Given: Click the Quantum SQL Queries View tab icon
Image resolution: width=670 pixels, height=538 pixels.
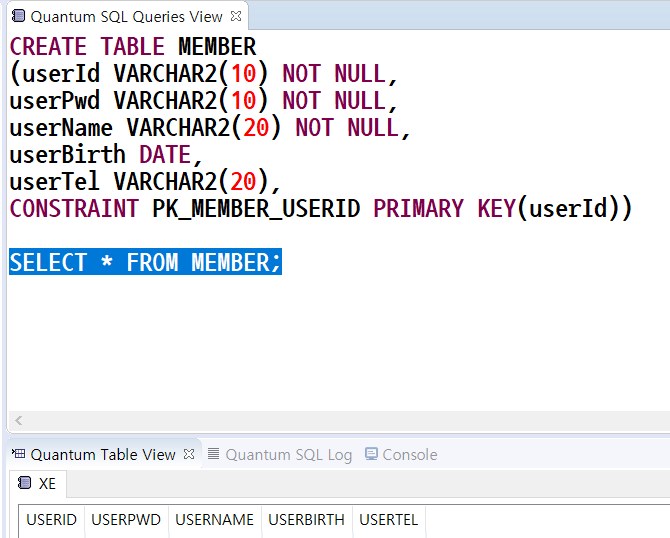Looking at the screenshot, I should click(x=18, y=16).
